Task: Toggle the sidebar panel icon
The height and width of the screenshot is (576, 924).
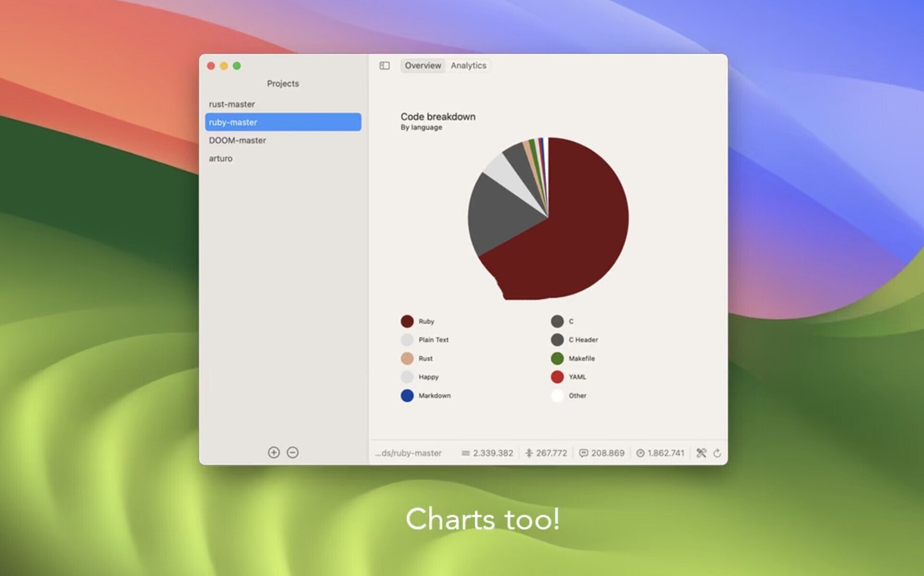Action: (x=385, y=65)
